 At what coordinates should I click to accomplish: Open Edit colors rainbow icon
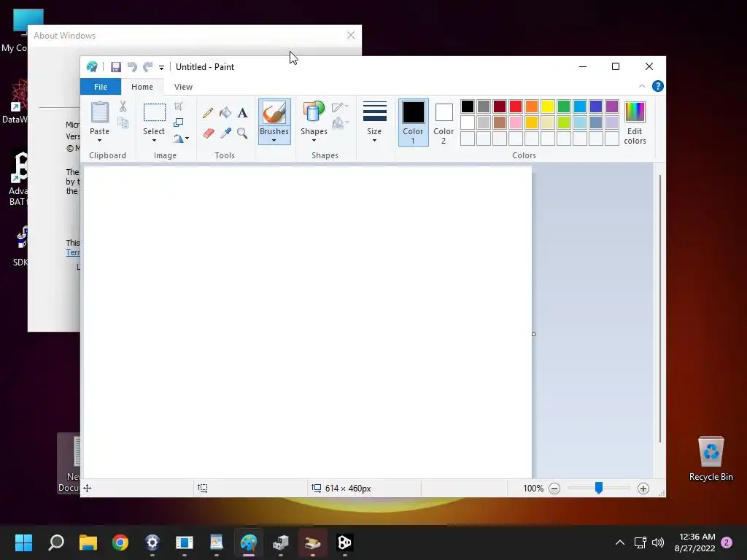(635, 112)
